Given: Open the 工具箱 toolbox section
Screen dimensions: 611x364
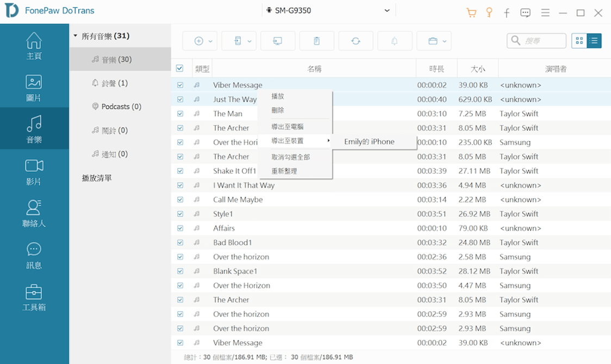Looking at the screenshot, I should point(34,297).
